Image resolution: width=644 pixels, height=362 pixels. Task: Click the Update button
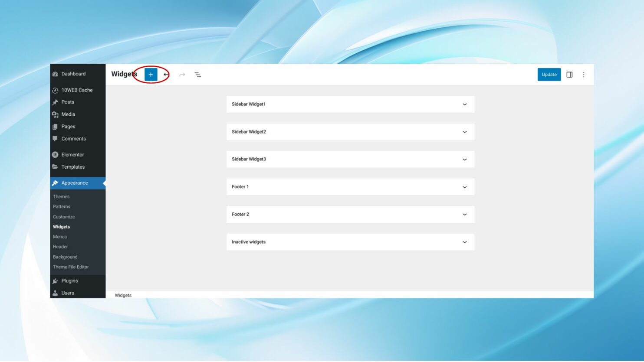click(549, 74)
